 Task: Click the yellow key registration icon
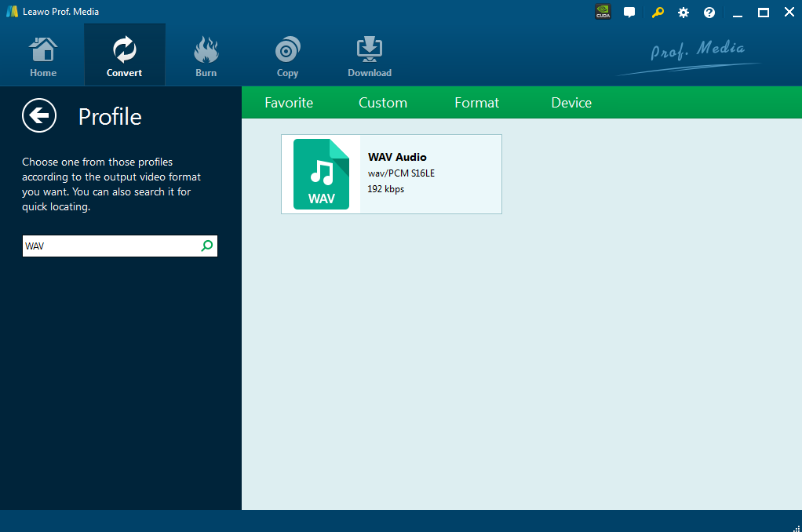click(658, 13)
